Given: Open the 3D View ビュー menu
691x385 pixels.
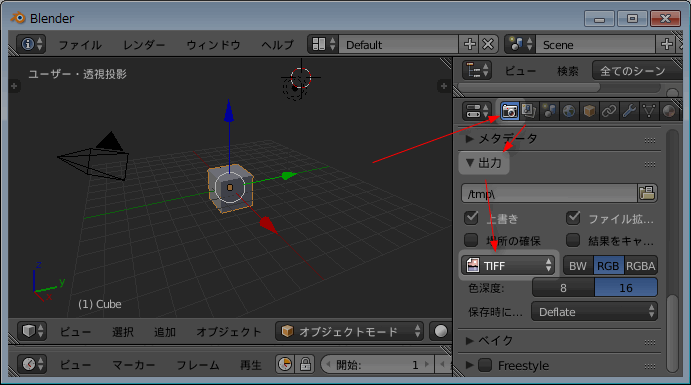Looking at the screenshot, I should pyautogui.click(x=75, y=332).
